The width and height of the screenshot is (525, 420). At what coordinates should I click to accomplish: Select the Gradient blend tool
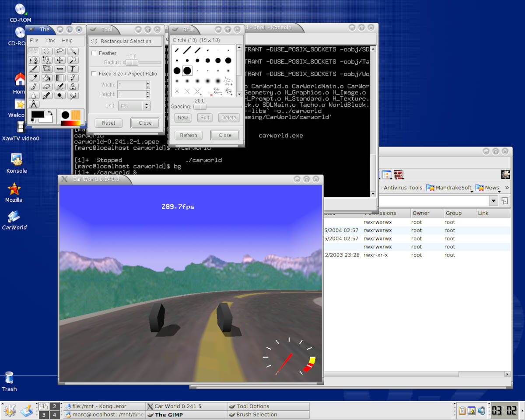pyautogui.click(x=60, y=78)
